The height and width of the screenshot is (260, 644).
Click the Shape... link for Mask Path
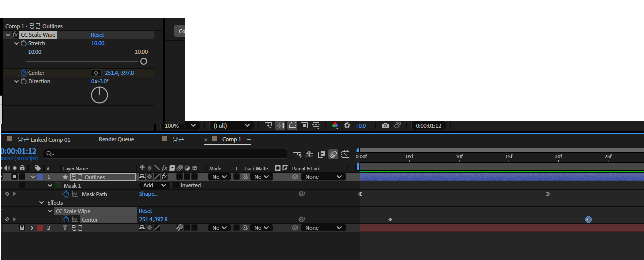pos(148,194)
